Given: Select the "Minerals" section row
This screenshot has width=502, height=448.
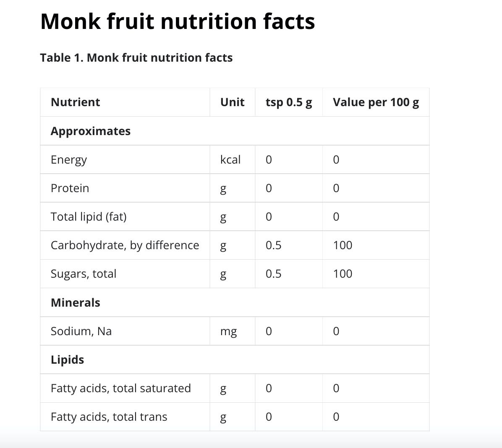Looking at the screenshot, I should tap(76, 302).
